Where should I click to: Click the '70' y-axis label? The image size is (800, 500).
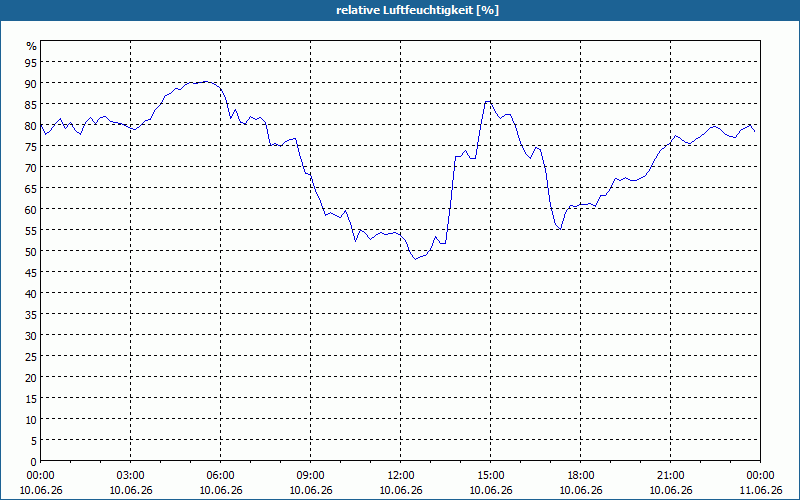(x=31, y=167)
